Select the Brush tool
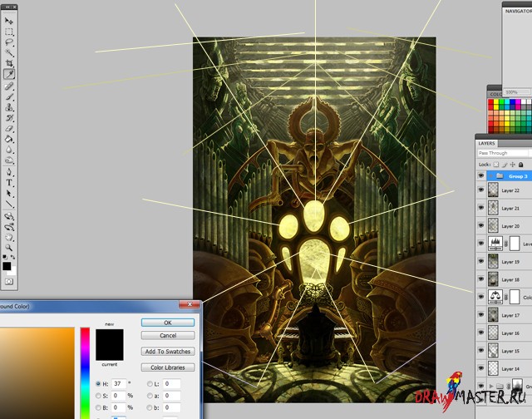 (x=9, y=96)
